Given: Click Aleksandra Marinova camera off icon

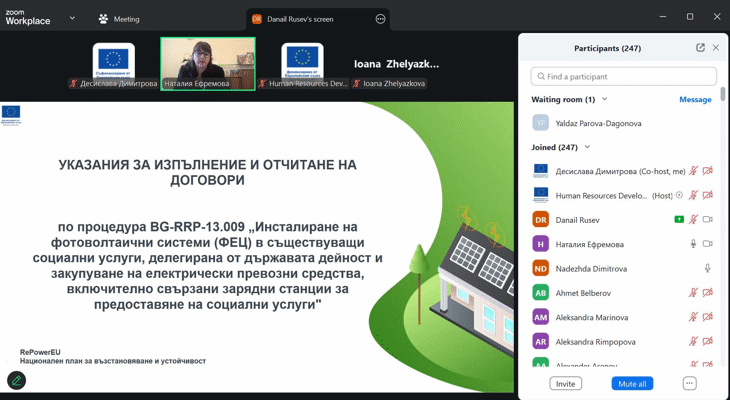Looking at the screenshot, I should pyautogui.click(x=708, y=317).
